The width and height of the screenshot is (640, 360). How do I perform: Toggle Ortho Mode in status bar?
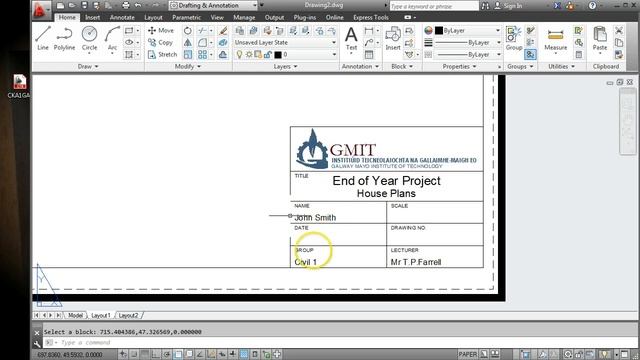(156, 354)
